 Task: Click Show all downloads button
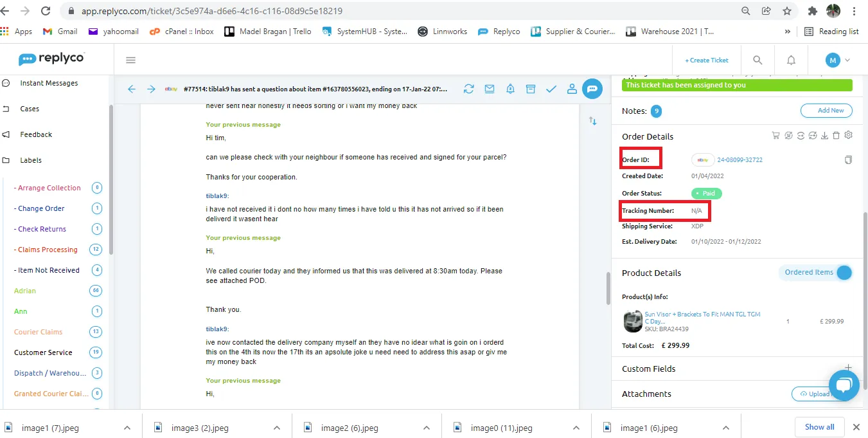pos(819,426)
